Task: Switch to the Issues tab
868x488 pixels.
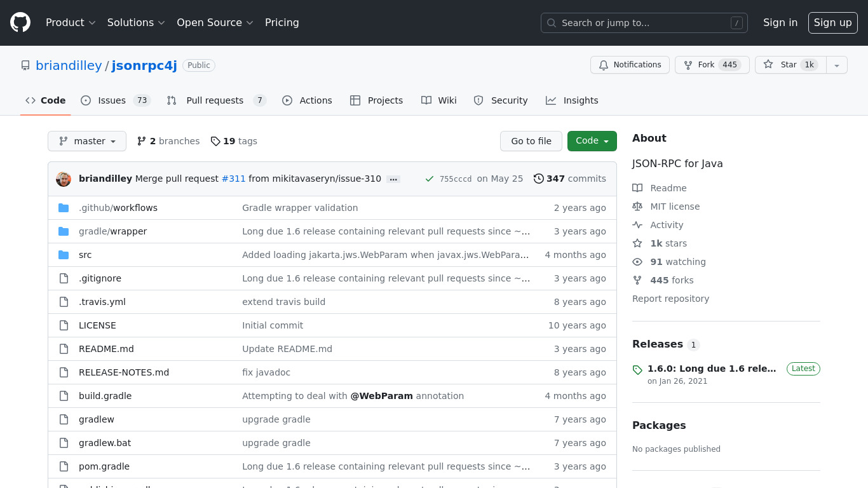Action: pyautogui.click(x=116, y=100)
